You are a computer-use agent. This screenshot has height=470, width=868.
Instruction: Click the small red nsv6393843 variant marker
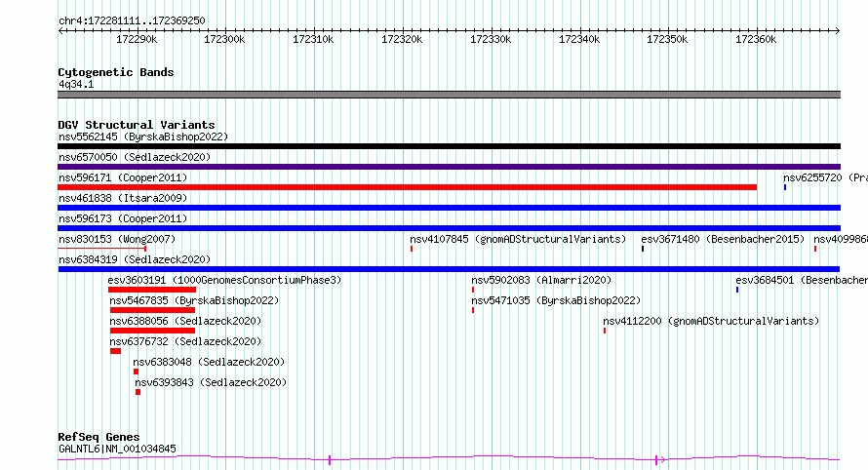(x=138, y=392)
